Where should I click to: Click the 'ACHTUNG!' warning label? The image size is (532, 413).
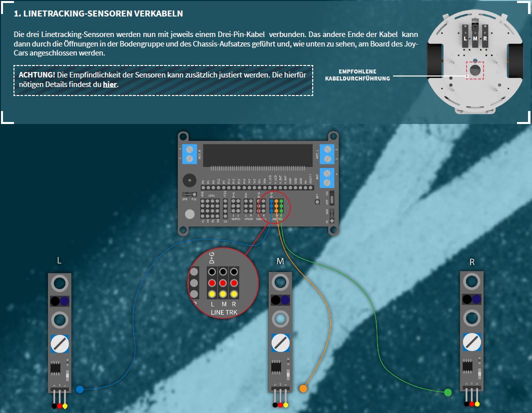click(x=36, y=74)
